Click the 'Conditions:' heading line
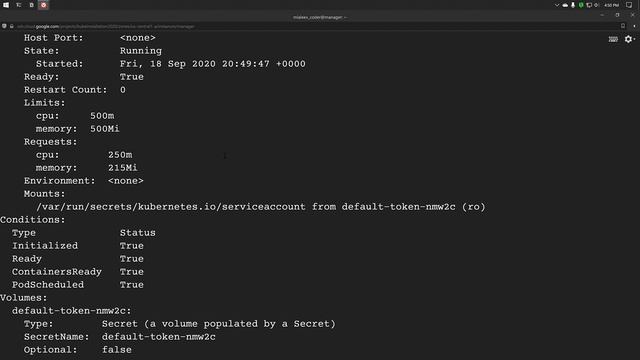 pos(33,220)
